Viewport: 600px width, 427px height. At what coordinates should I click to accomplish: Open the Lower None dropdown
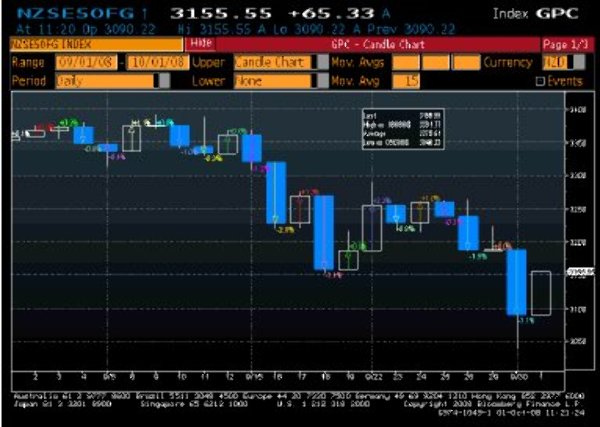(x=268, y=81)
